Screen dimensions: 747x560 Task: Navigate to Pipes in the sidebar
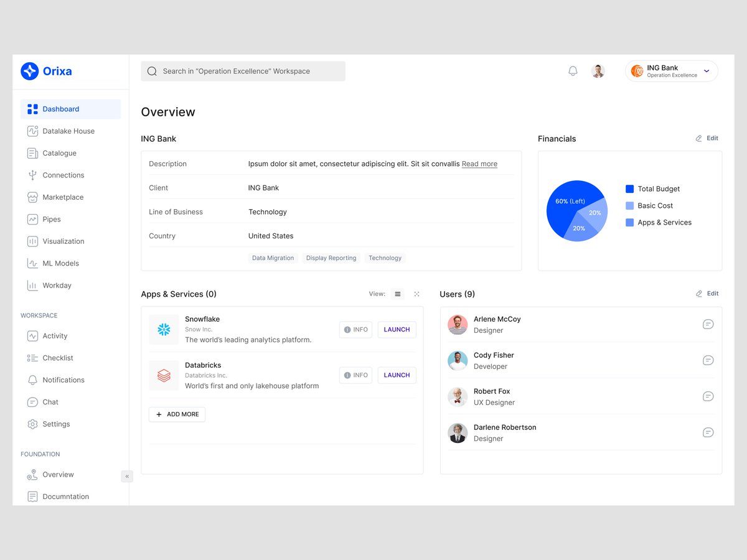click(70, 219)
